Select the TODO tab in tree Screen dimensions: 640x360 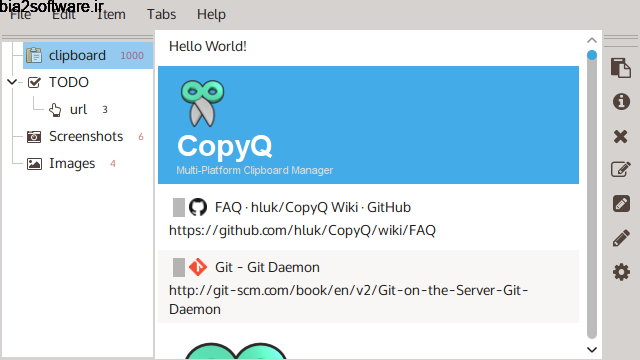click(69, 82)
